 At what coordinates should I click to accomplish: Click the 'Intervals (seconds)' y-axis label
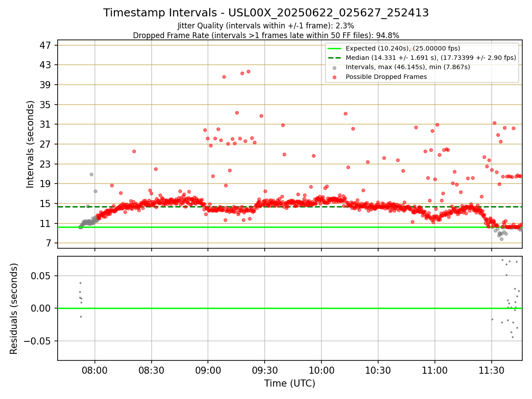(x=31, y=144)
